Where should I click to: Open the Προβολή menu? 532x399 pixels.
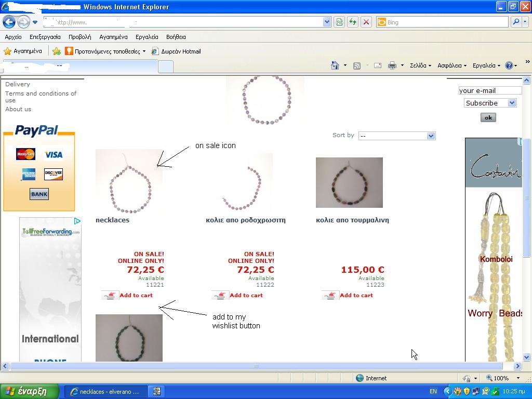79,37
